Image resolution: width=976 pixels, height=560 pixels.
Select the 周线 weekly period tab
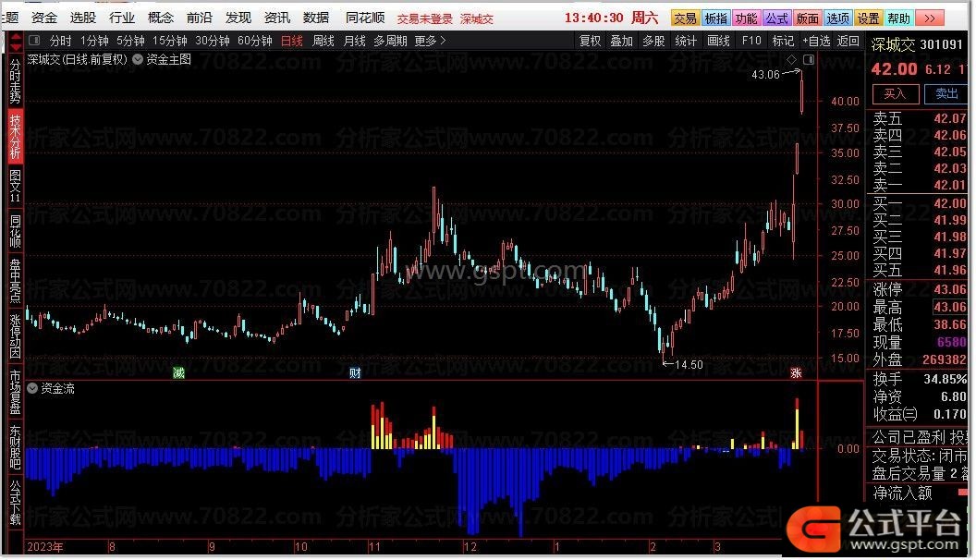click(x=323, y=41)
